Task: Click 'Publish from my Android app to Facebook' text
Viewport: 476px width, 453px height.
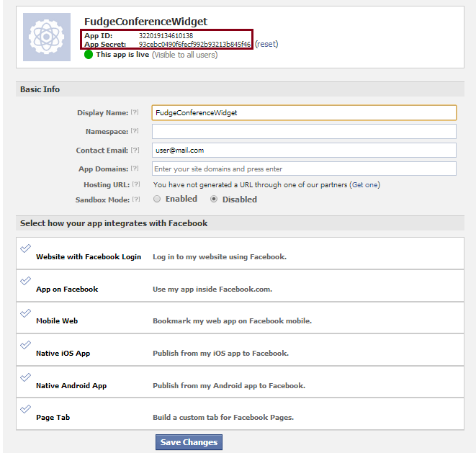Action: coord(229,385)
